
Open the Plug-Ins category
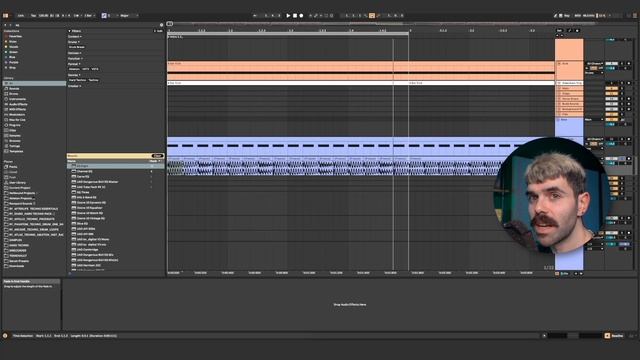tap(15, 125)
